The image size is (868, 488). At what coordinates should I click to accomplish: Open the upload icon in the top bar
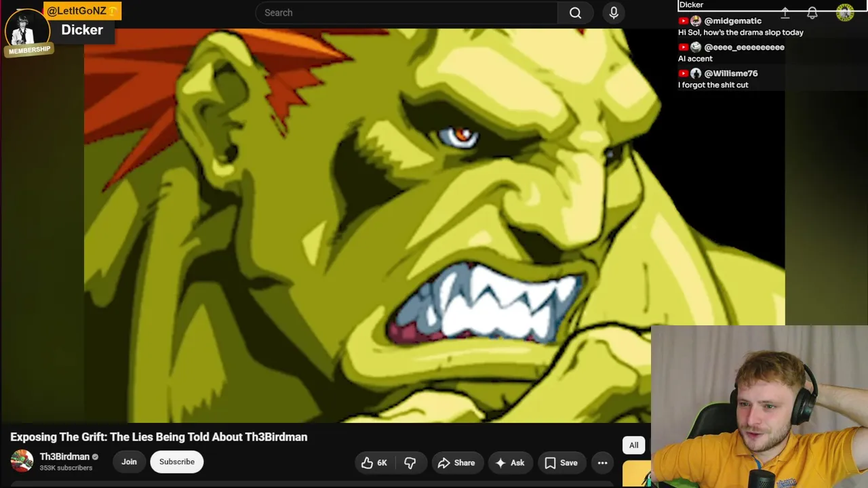coord(785,13)
